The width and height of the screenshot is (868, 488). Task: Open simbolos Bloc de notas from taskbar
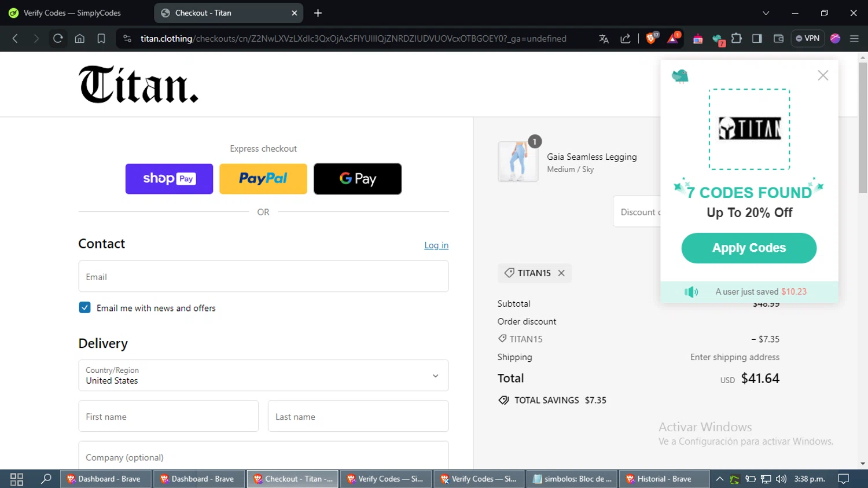(572, 479)
